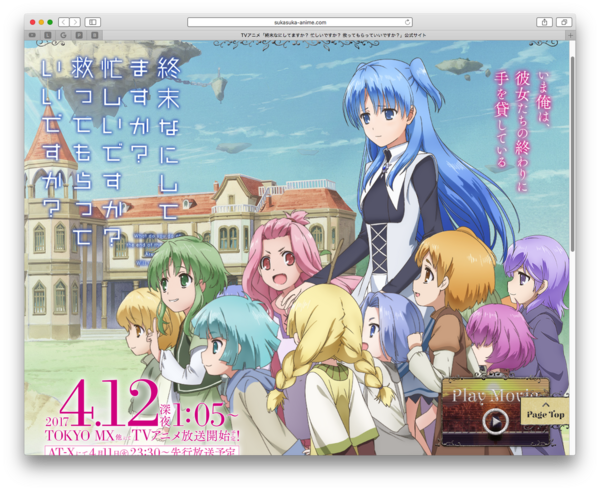The height and width of the screenshot is (490, 600).
Task: Open the first pinned tab (YouTube icon)
Action: tap(32, 35)
